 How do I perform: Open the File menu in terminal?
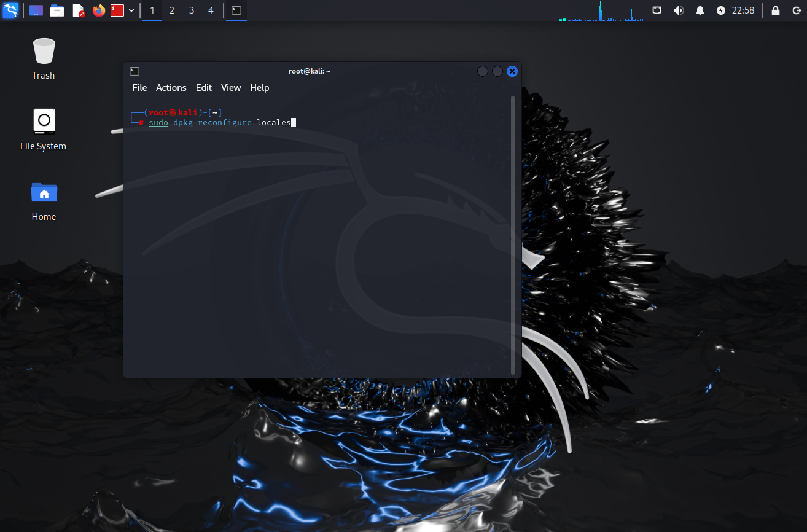point(139,88)
